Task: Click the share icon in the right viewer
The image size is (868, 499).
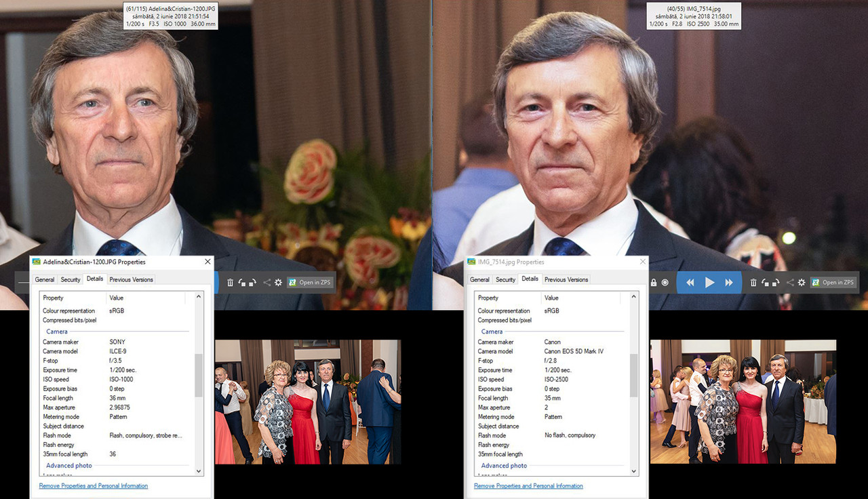Action: coord(790,283)
